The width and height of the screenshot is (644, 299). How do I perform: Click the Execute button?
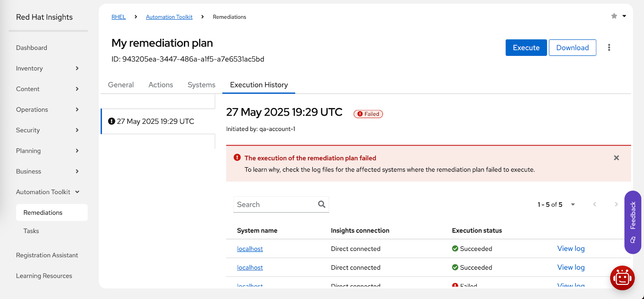pyautogui.click(x=526, y=47)
